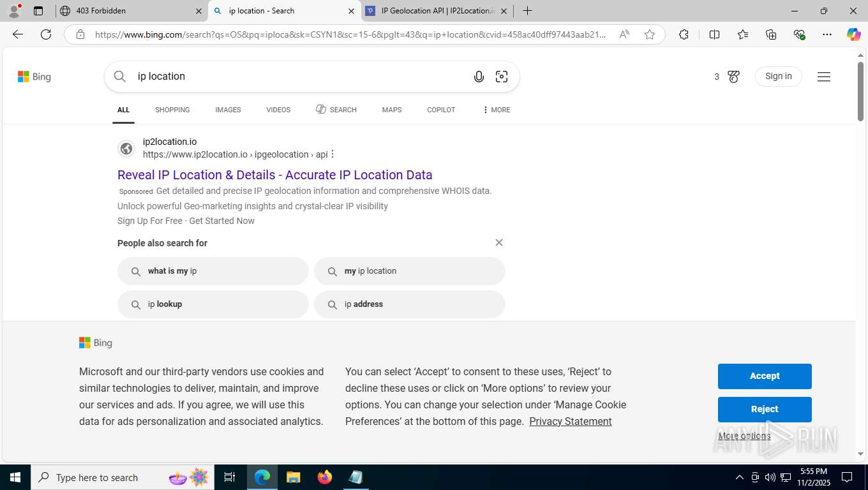Image resolution: width=868 pixels, height=490 pixels.
Task: Open the Tab actions menu icon
Action: click(x=38, y=11)
